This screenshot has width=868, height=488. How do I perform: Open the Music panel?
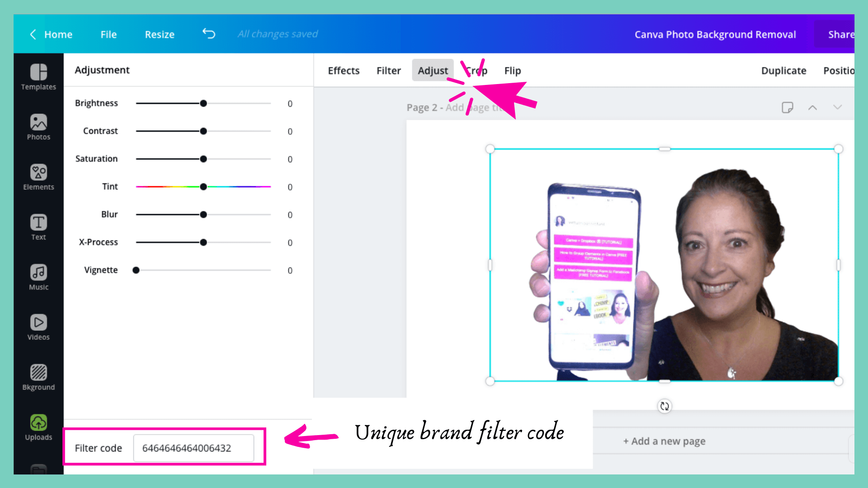pyautogui.click(x=38, y=277)
